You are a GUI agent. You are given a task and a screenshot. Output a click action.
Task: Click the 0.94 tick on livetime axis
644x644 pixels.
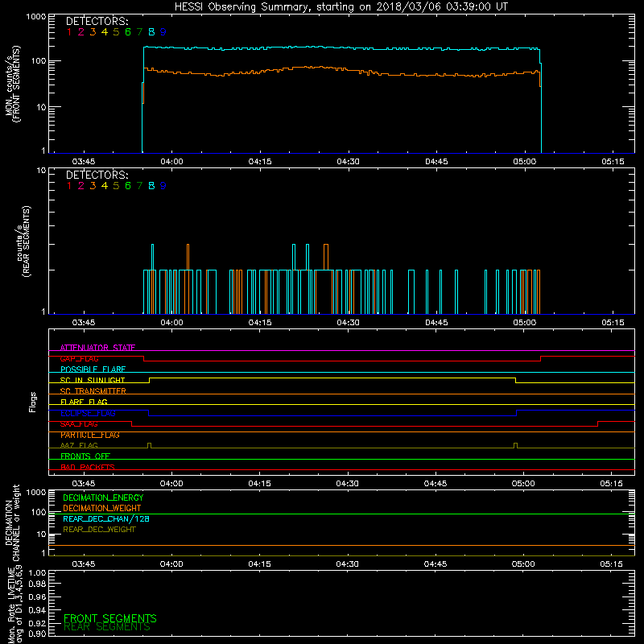37,610
